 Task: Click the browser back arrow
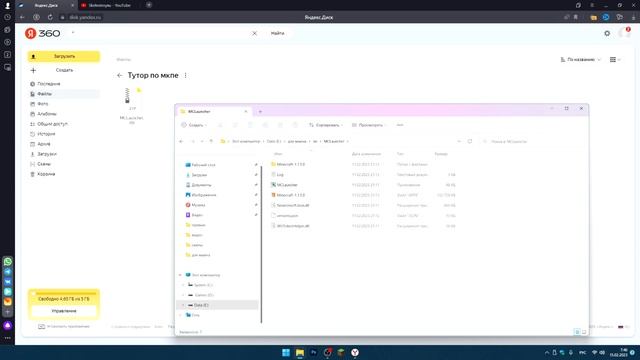[22, 17]
